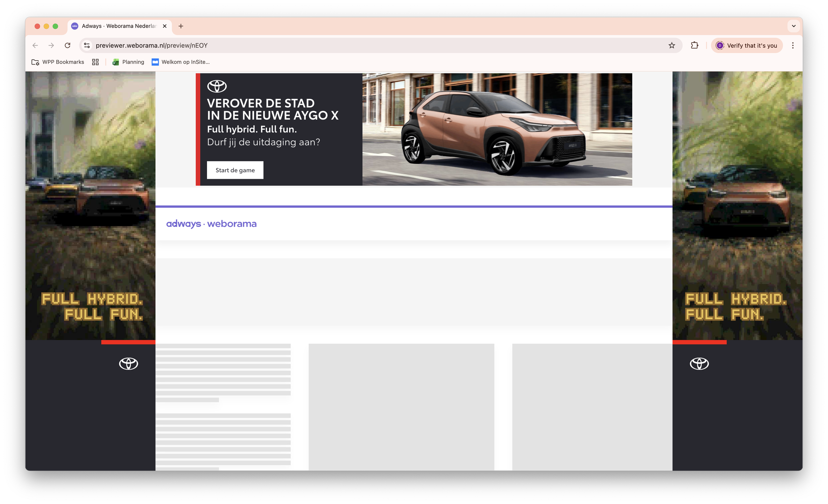The width and height of the screenshot is (828, 504).
Task: Click the Toyota logo in the top banner
Action: coord(217,86)
